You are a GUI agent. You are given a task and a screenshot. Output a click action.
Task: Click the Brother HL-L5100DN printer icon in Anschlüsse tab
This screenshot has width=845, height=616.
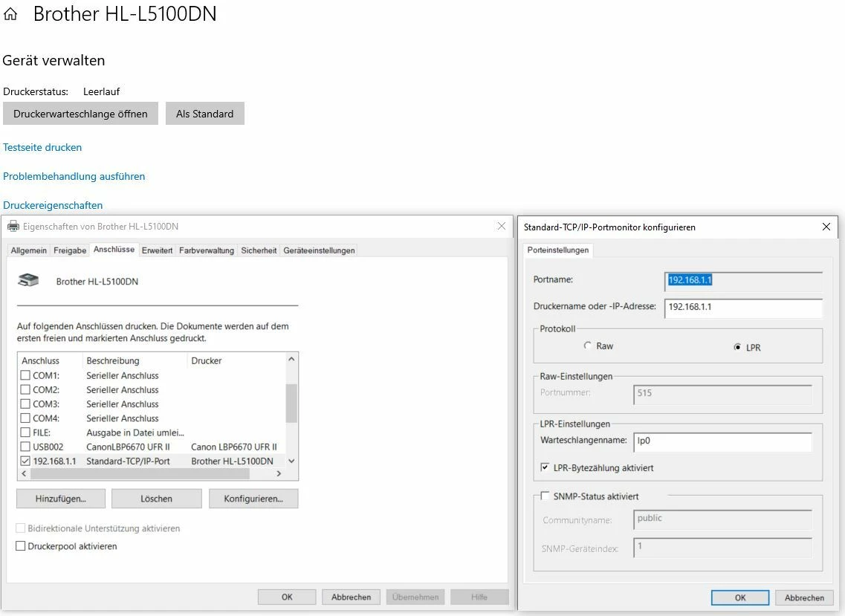28,280
